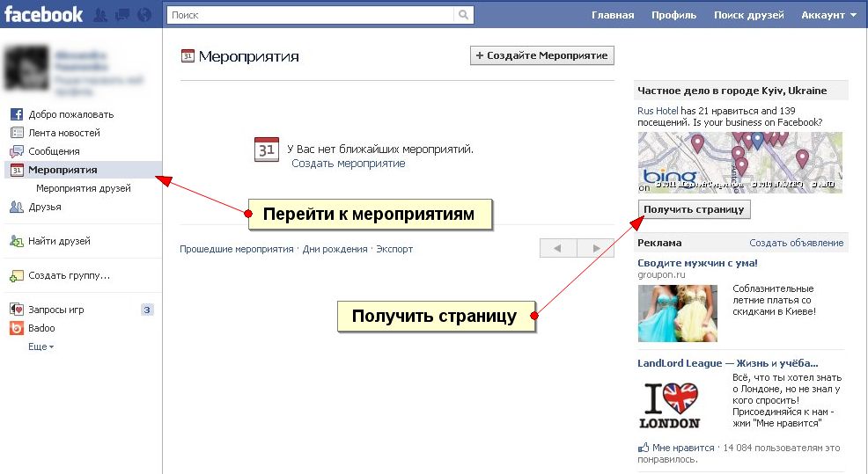This screenshot has width=868, height=474.
Task: Select Мероприятия друзей in sidebar
Action: coord(84,188)
